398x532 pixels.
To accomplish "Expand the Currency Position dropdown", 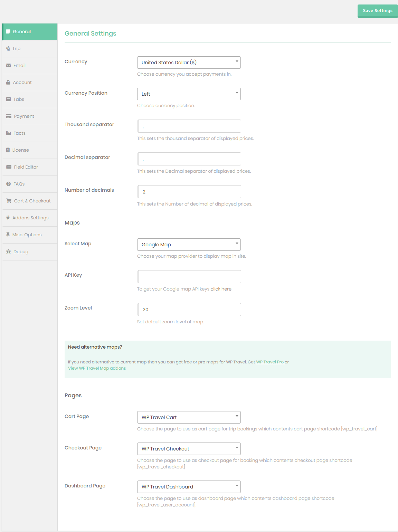I will (189, 94).
